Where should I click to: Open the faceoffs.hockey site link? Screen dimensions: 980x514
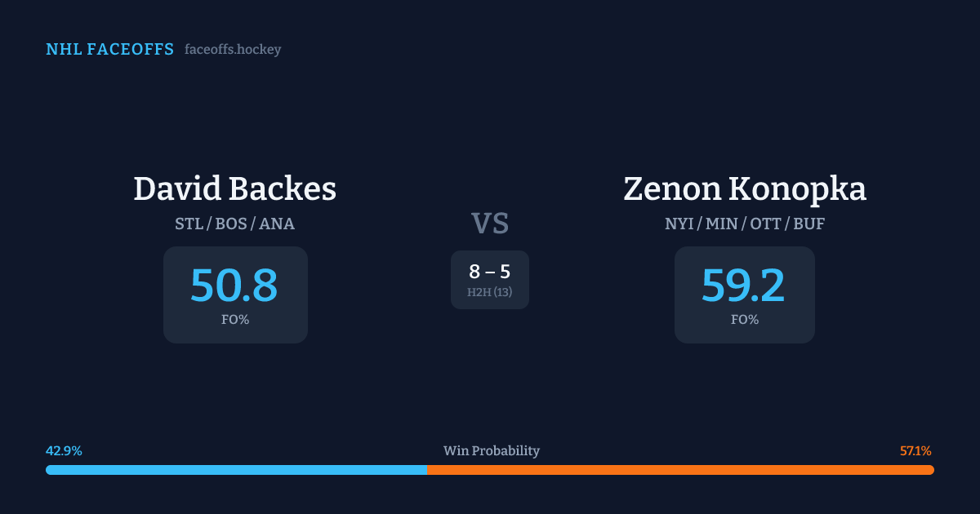(x=233, y=50)
